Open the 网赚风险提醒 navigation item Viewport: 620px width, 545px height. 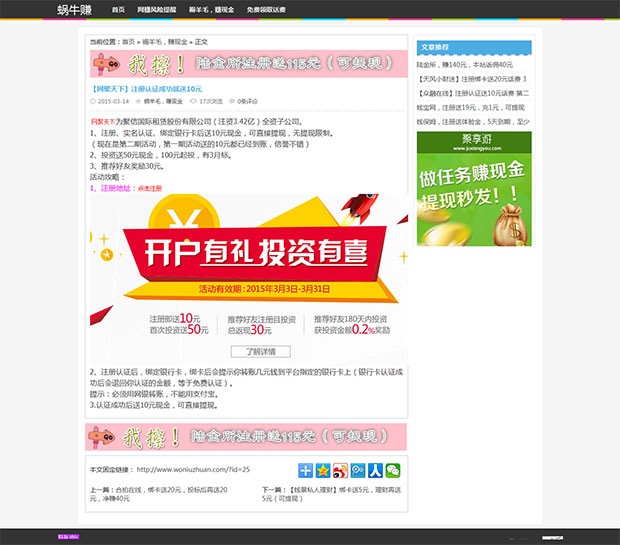[157, 9]
